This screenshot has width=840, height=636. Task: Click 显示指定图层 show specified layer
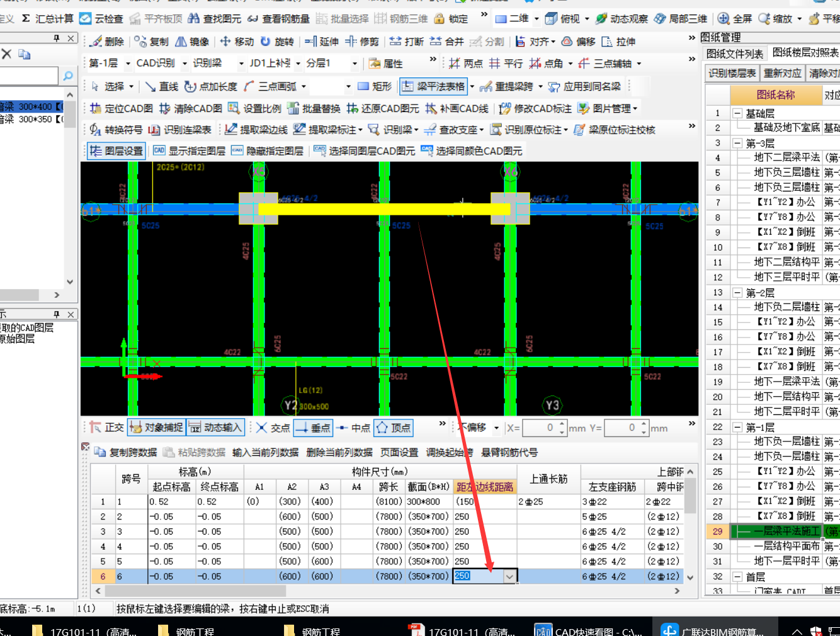[189, 151]
